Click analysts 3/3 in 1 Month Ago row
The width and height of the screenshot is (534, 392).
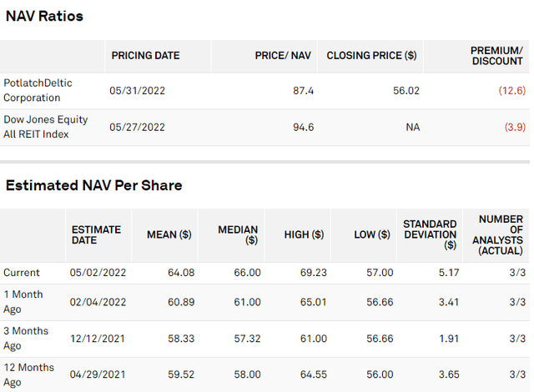pyautogui.click(x=517, y=302)
